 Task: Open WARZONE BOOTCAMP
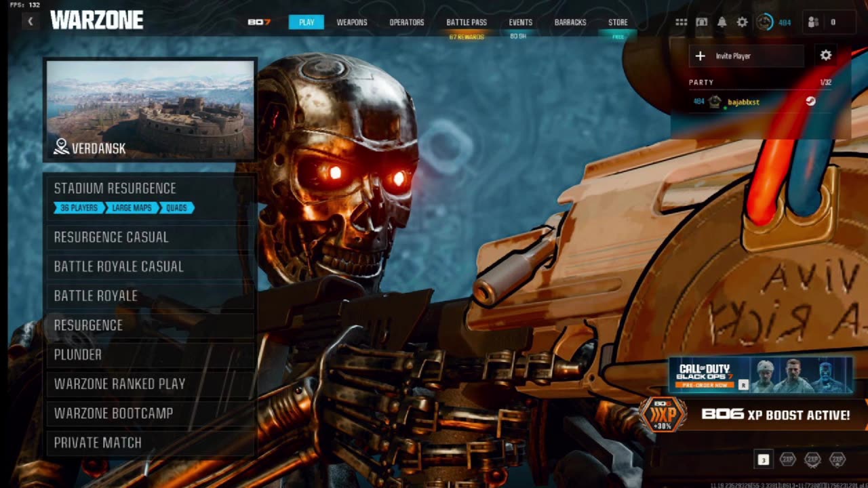pyautogui.click(x=150, y=413)
